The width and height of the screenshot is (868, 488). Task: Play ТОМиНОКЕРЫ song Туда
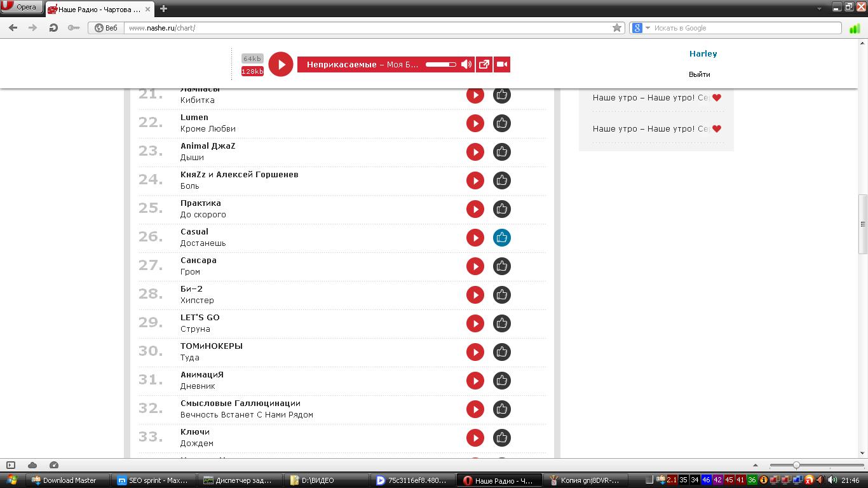(x=475, y=352)
